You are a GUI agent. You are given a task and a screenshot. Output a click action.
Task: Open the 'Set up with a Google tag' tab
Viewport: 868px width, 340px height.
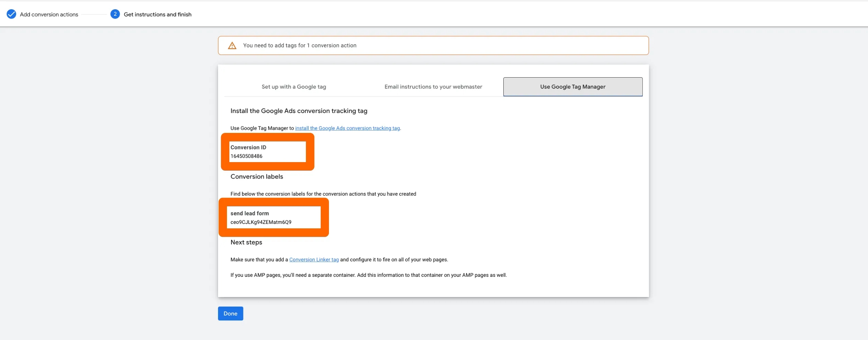(294, 87)
